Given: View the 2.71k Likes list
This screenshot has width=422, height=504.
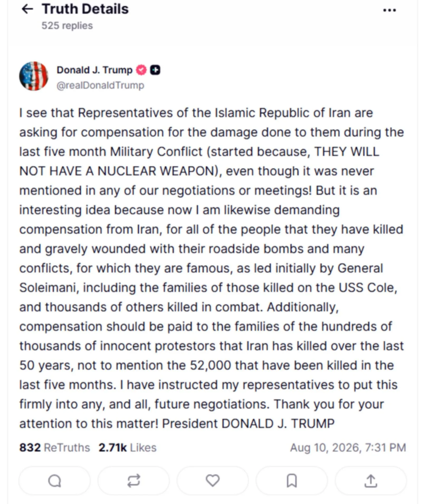Looking at the screenshot, I should point(128,448).
